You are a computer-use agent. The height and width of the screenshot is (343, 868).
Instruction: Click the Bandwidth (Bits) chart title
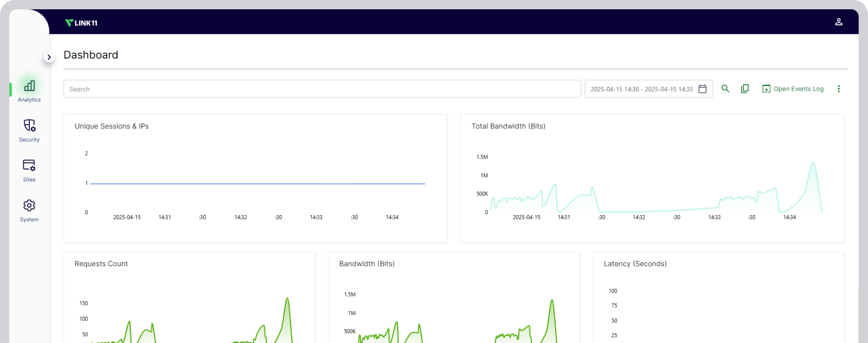tap(367, 264)
